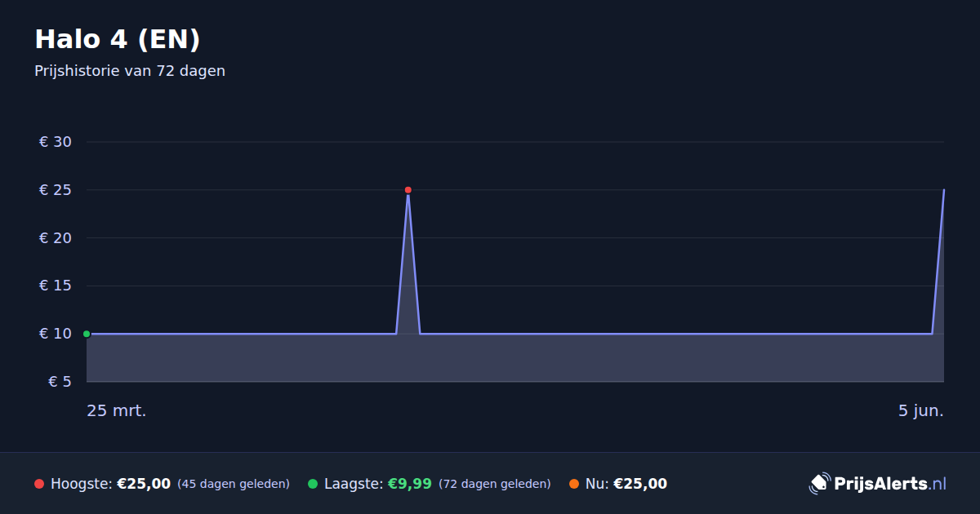Click the red highest-price dot on the chart peak
Screen dimensions: 980x514
pyautogui.click(x=408, y=190)
